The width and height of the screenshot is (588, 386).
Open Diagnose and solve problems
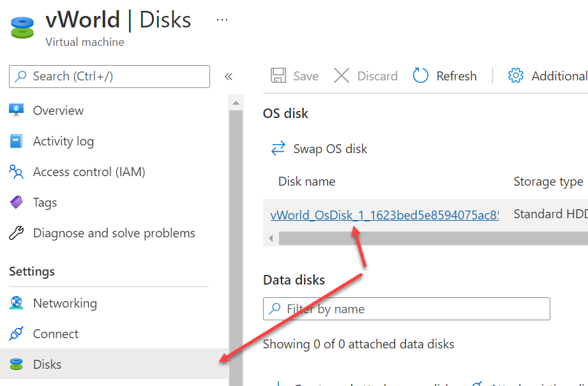click(x=114, y=233)
